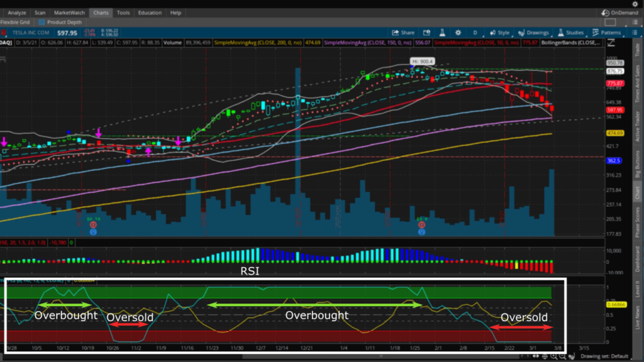Select the Charts tab
This screenshot has height=362, width=644.
[x=101, y=13]
